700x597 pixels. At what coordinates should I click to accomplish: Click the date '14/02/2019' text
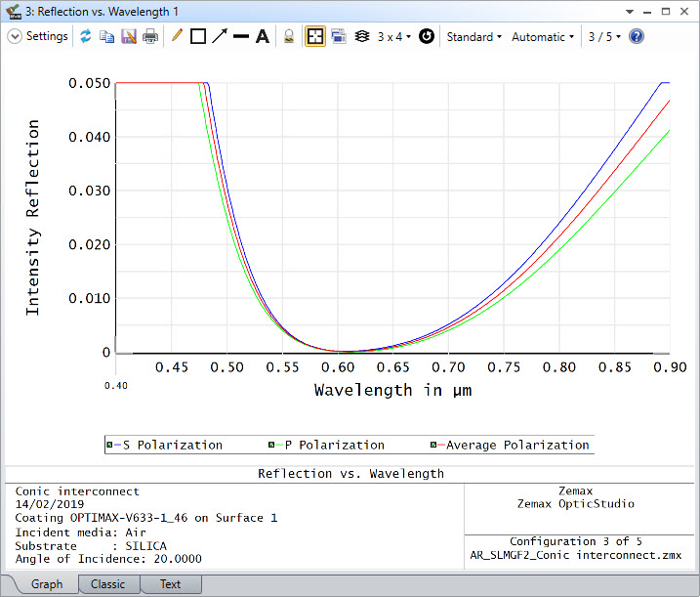[50, 504]
